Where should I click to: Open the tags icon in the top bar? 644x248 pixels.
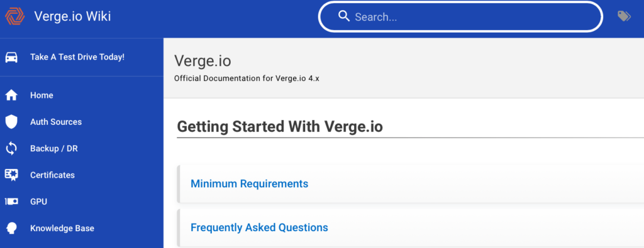pyautogui.click(x=624, y=16)
